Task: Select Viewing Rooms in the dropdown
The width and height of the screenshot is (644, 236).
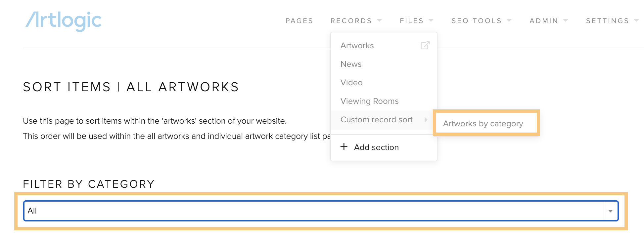Action: click(x=369, y=101)
